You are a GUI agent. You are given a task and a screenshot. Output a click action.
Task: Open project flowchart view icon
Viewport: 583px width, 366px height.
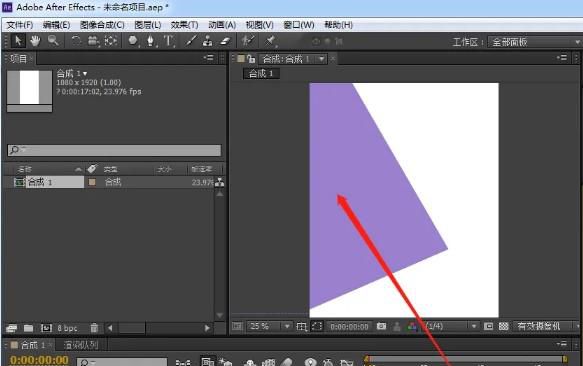coord(220,182)
